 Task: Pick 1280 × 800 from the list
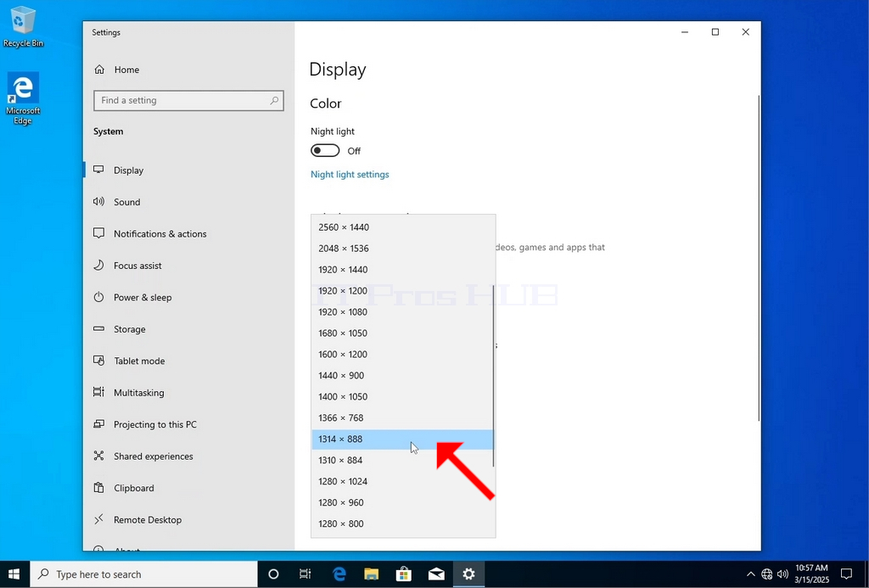click(402, 524)
